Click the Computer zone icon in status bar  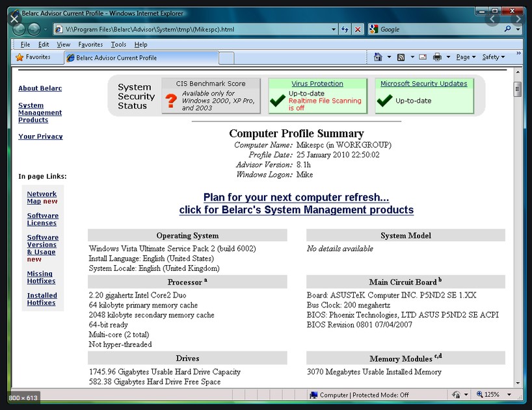[x=313, y=395]
